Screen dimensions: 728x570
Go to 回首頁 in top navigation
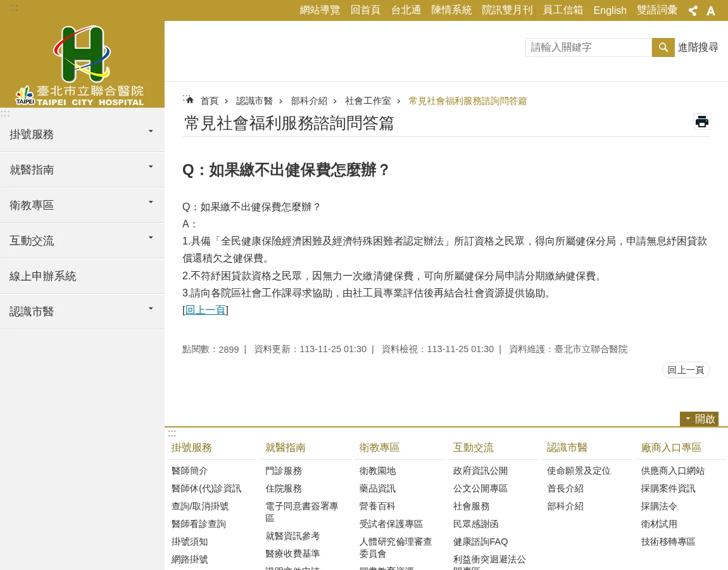coord(365,10)
